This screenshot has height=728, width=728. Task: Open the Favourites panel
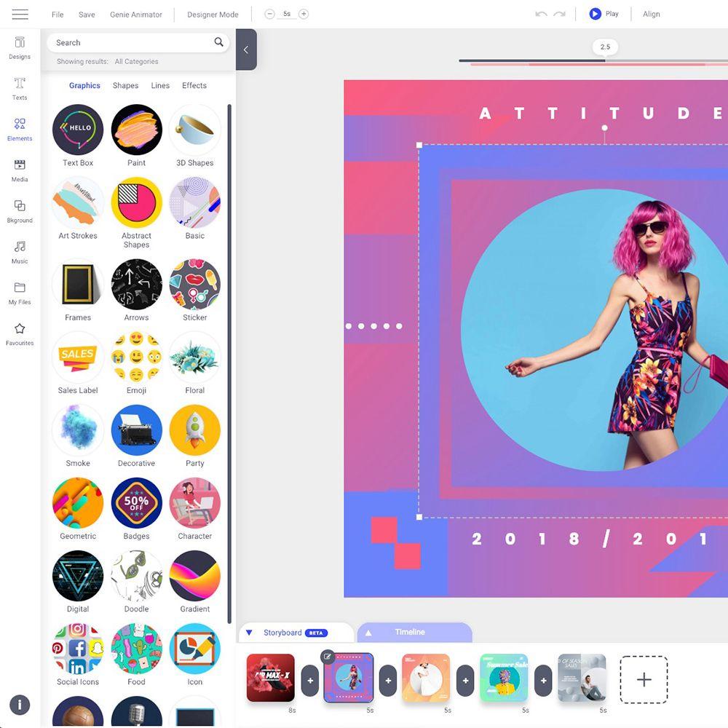pos(20,333)
